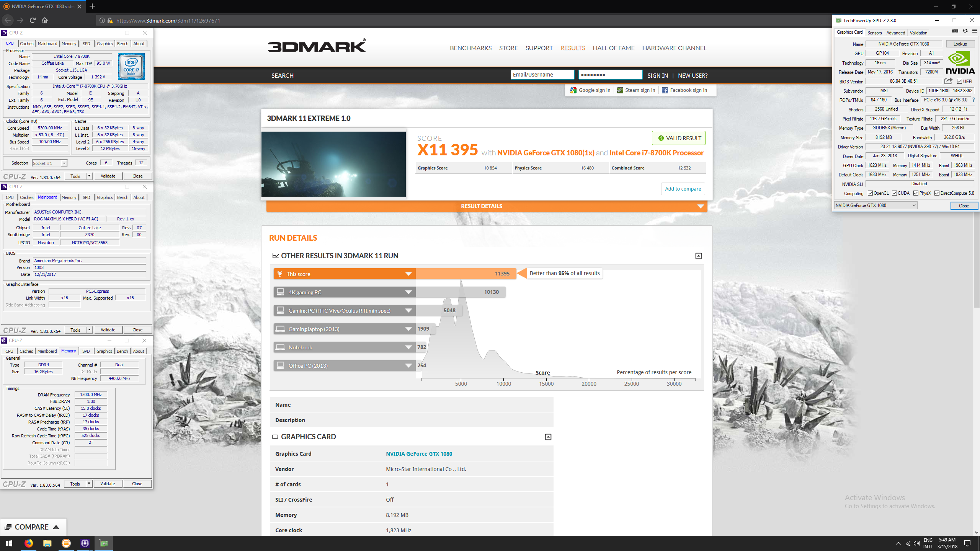Click Google sign in button
Viewport: 980px width, 551px height.
pos(590,90)
